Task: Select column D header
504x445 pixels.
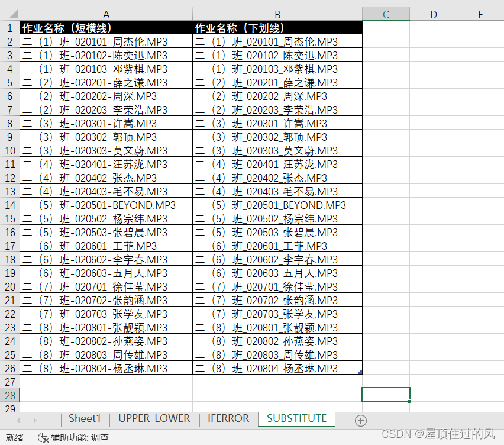Action: [433, 14]
